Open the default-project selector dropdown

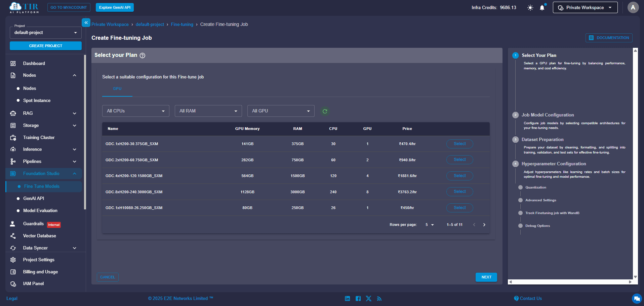click(x=46, y=33)
